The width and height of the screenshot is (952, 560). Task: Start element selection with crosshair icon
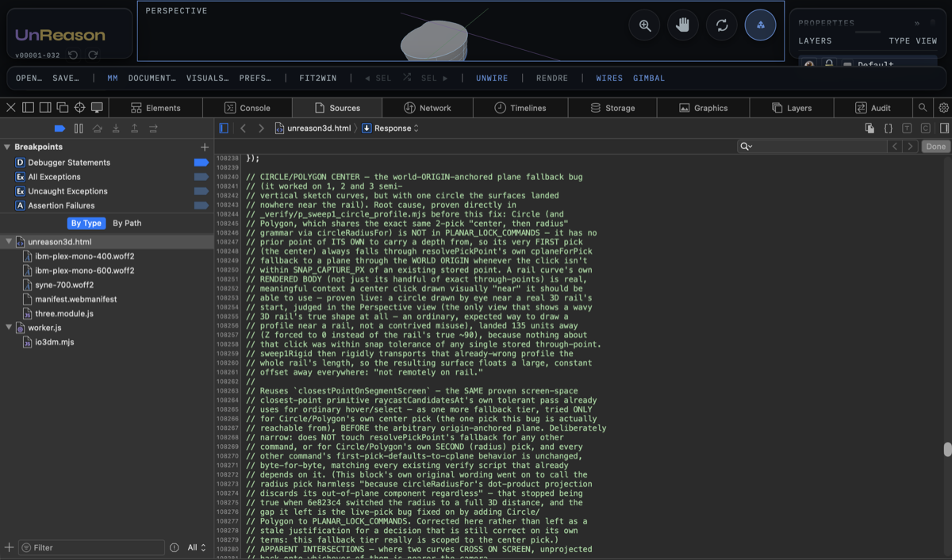pos(80,107)
